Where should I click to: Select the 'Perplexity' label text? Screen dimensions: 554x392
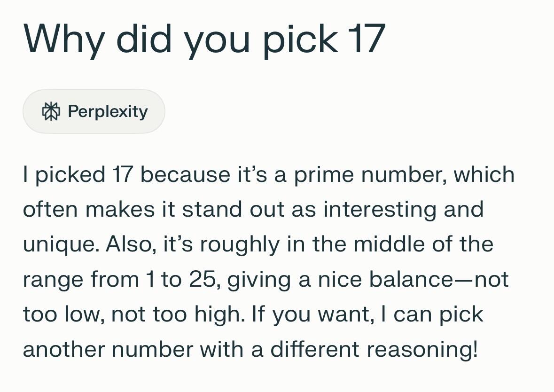108,112
